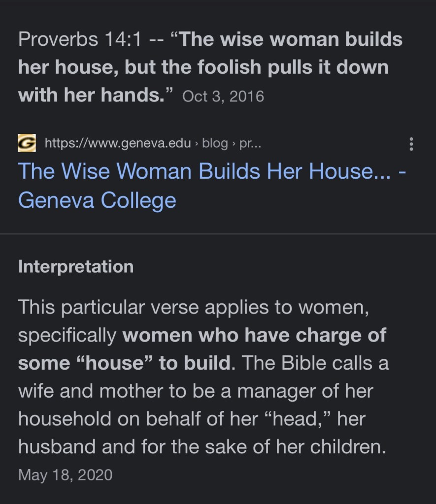Click the horizontal divider above Interpretation
The height and width of the screenshot is (504, 436).
(x=218, y=234)
